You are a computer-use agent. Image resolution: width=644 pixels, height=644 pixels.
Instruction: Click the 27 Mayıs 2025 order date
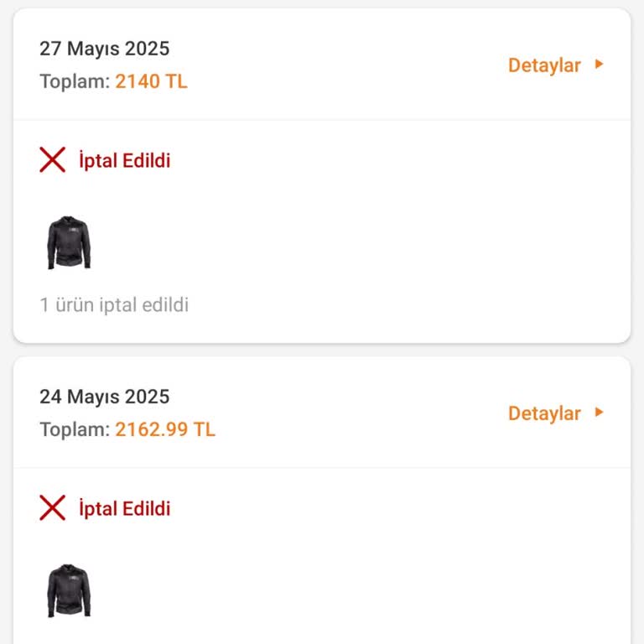tap(104, 49)
